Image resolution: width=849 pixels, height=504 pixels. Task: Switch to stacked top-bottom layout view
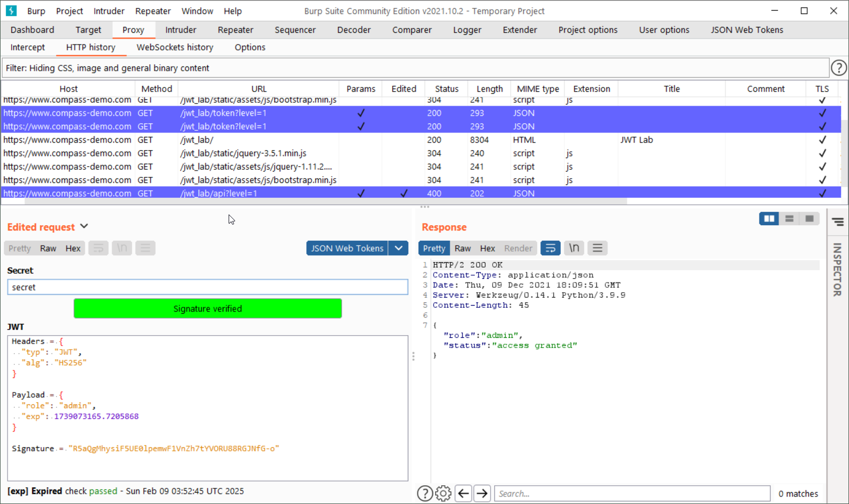789,219
